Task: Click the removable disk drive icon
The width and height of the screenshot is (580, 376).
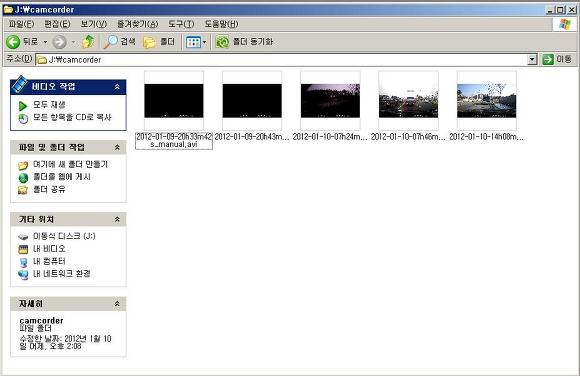Action: 23,237
